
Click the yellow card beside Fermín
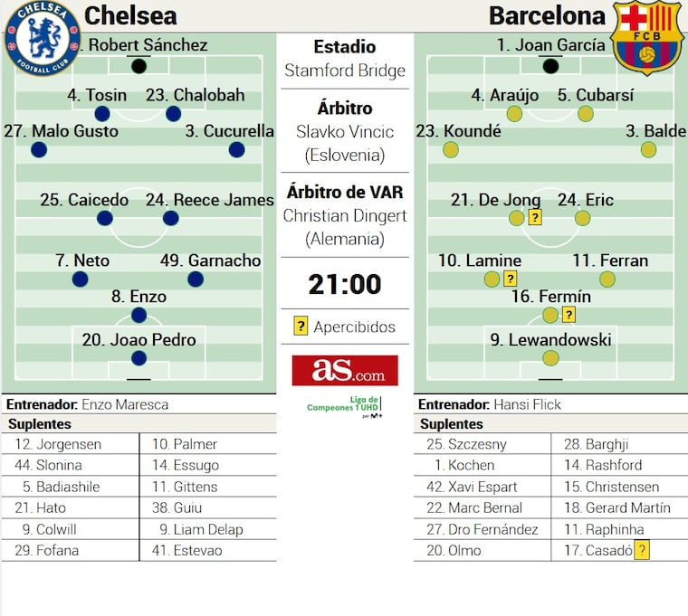pos(569,315)
